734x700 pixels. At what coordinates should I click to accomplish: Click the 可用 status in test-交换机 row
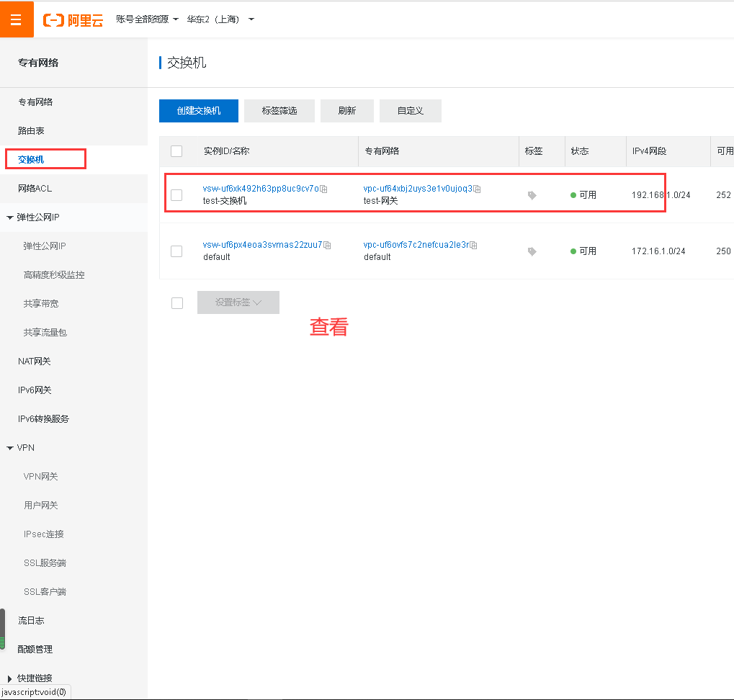click(583, 195)
